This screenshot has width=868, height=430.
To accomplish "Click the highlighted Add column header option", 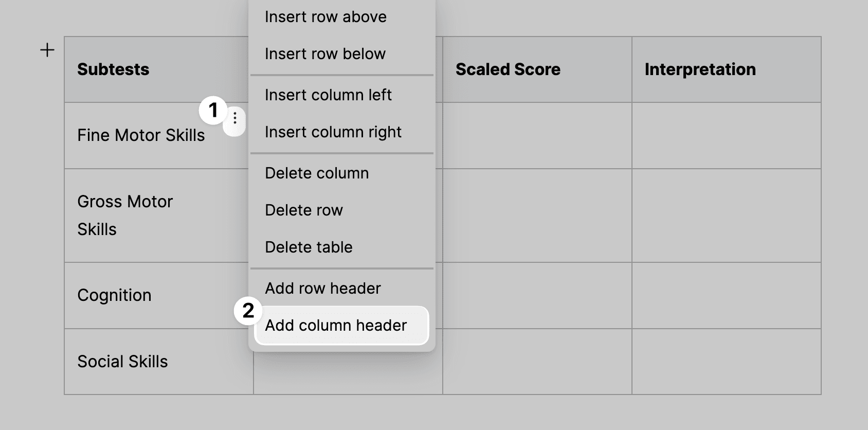I will [x=336, y=325].
